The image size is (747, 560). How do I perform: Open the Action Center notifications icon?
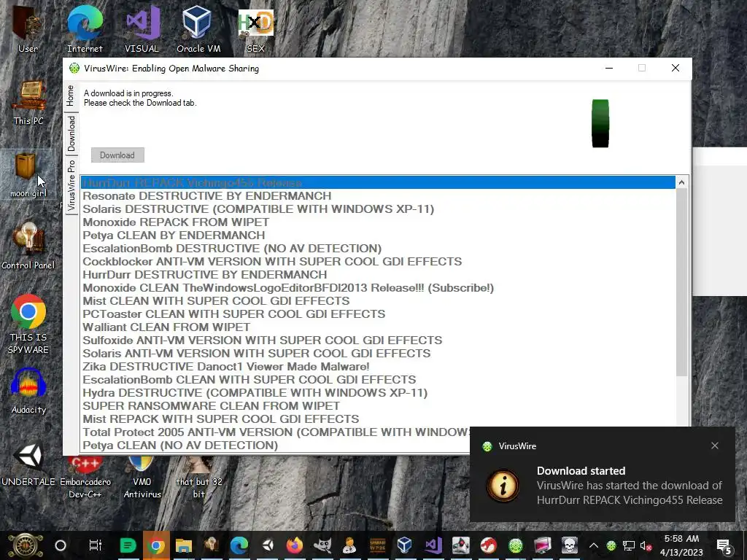click(x=724, y=545)
